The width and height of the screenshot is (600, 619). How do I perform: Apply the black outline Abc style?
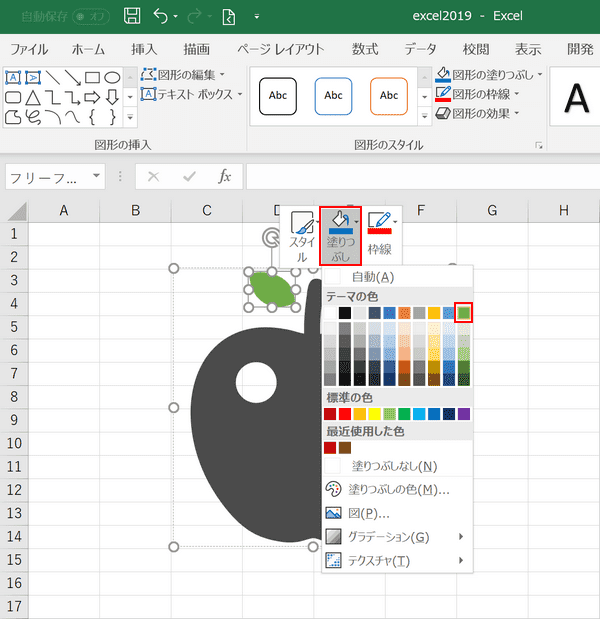tap(278, 96)
